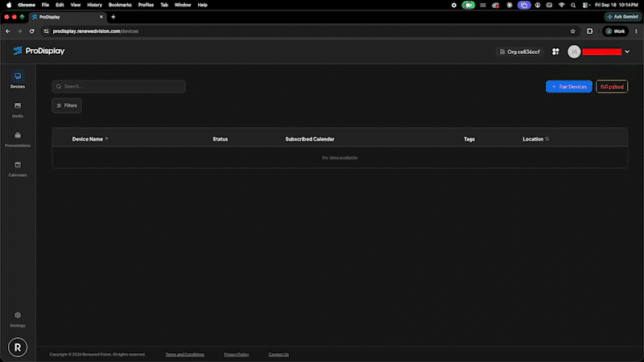The width and height of the screenshot is (644, 362).
Task: Open the View menu
Action: tap(76, 5)
